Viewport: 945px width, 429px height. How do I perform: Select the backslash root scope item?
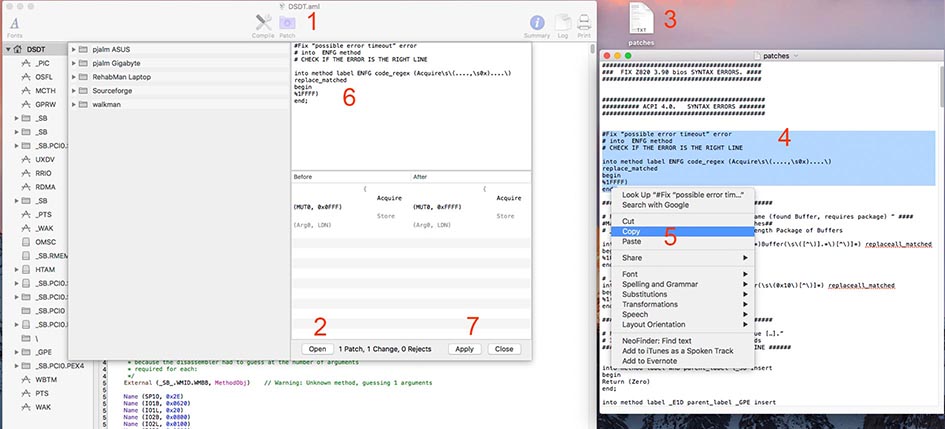[x=36, y=338]
